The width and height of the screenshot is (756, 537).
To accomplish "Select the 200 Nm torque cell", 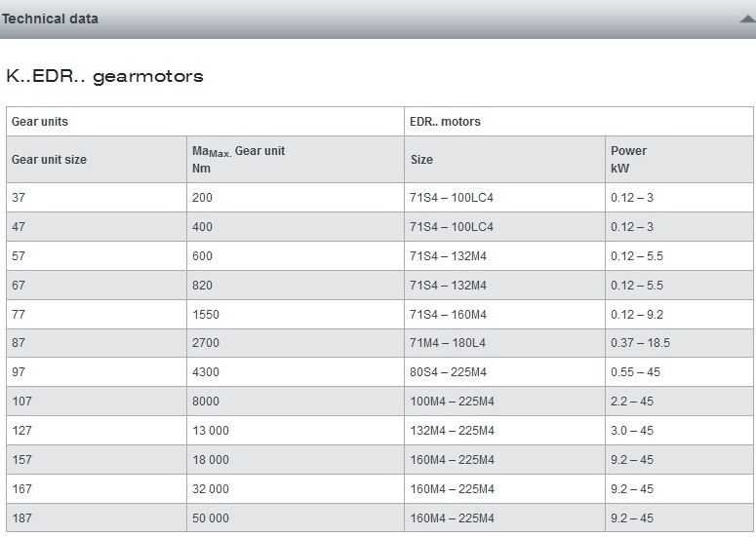I will tap(295, 198).
